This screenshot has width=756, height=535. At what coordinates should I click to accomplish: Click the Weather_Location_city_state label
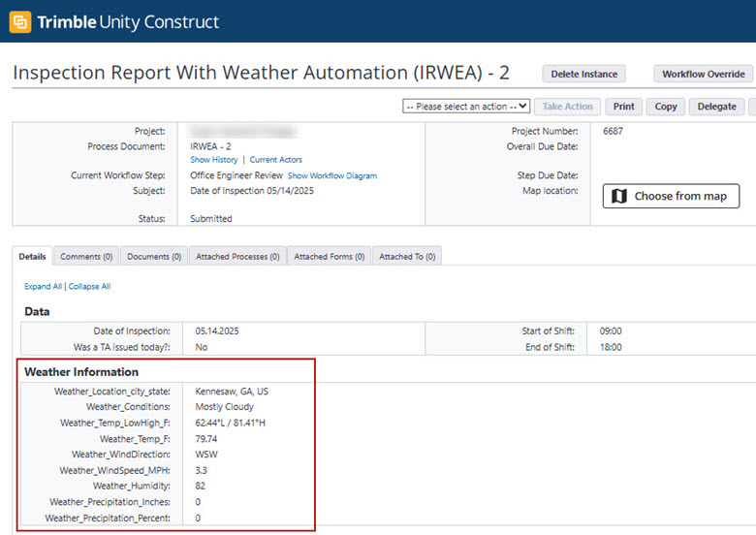point(111,392)
